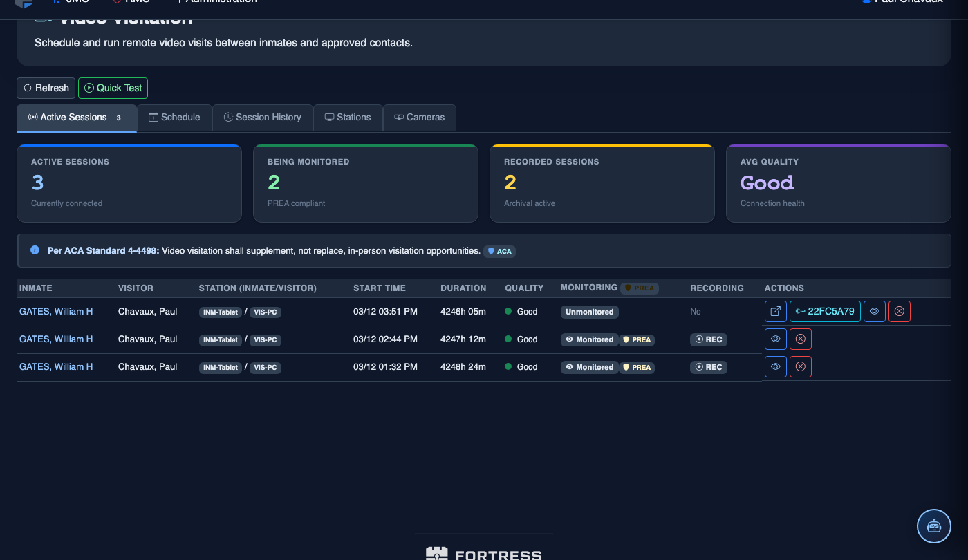
Task: Click the ACA badge in the standards notice
Action: [500, 251]
